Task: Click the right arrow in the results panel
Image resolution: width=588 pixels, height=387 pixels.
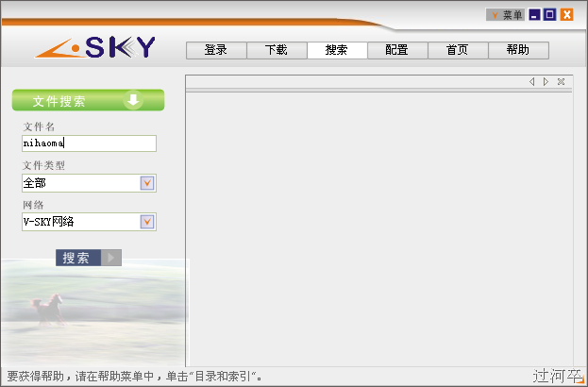Action: click(546, 82)
